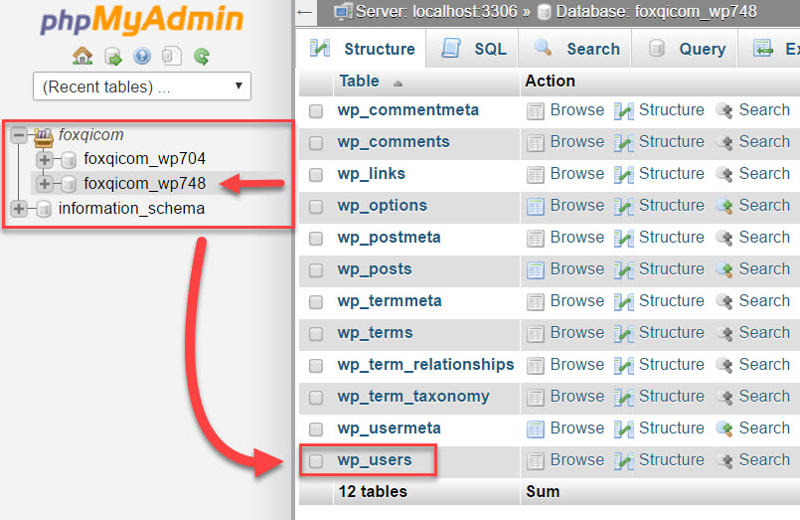Viewport: 800px width, 520px height.
Task: Click the Structure icon for wp_terms
Action: point(623,333)
